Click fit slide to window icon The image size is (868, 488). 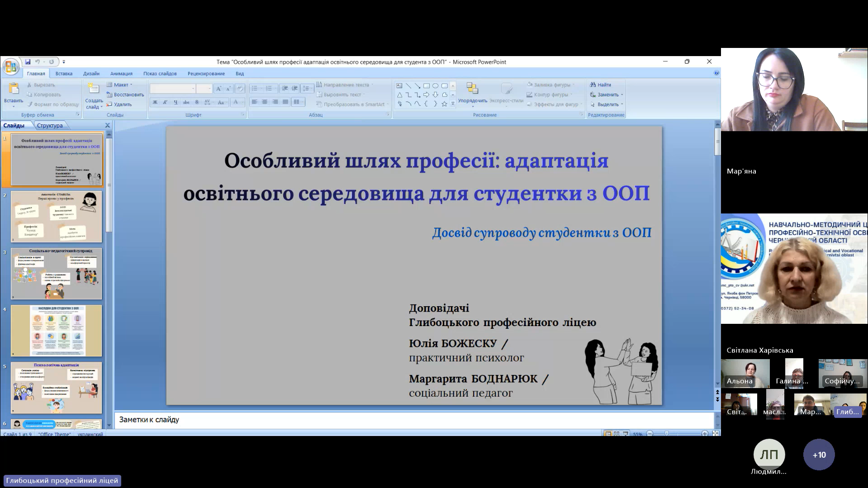(716, 434)
